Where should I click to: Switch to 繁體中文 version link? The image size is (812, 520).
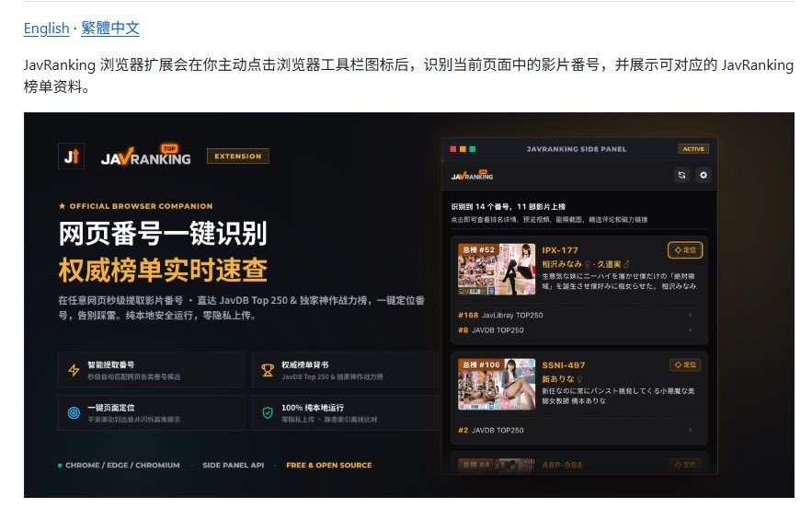click(110, 28)
